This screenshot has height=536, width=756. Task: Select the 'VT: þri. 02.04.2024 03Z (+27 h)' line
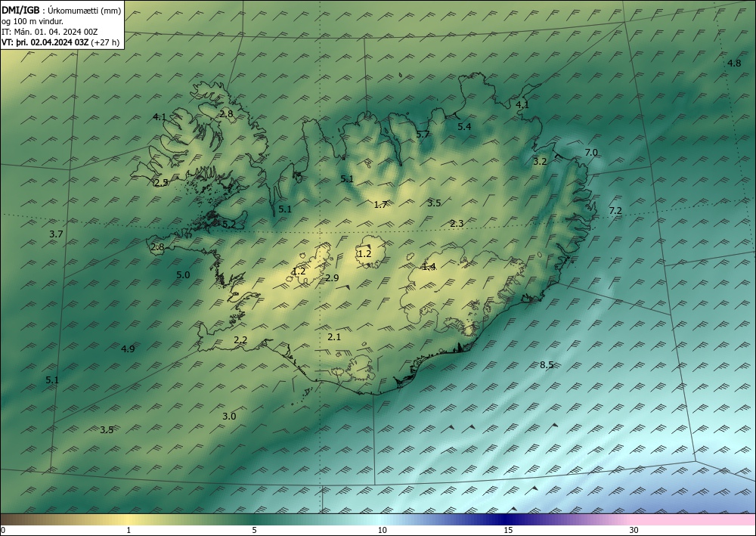pyautogui.click(x=60, y=42)
